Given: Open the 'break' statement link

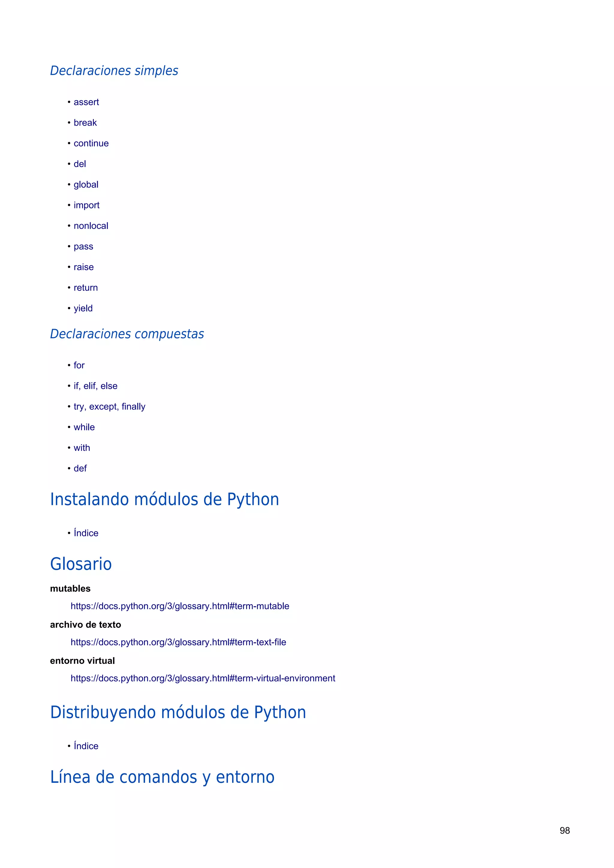Looking at the screenshot, I should point(85,123).
